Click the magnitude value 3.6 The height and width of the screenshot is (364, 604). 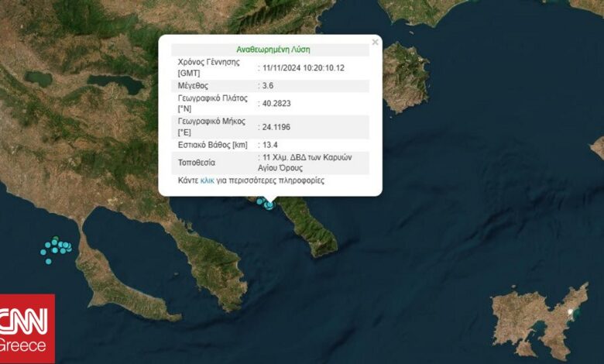click(x=269, y=86)
